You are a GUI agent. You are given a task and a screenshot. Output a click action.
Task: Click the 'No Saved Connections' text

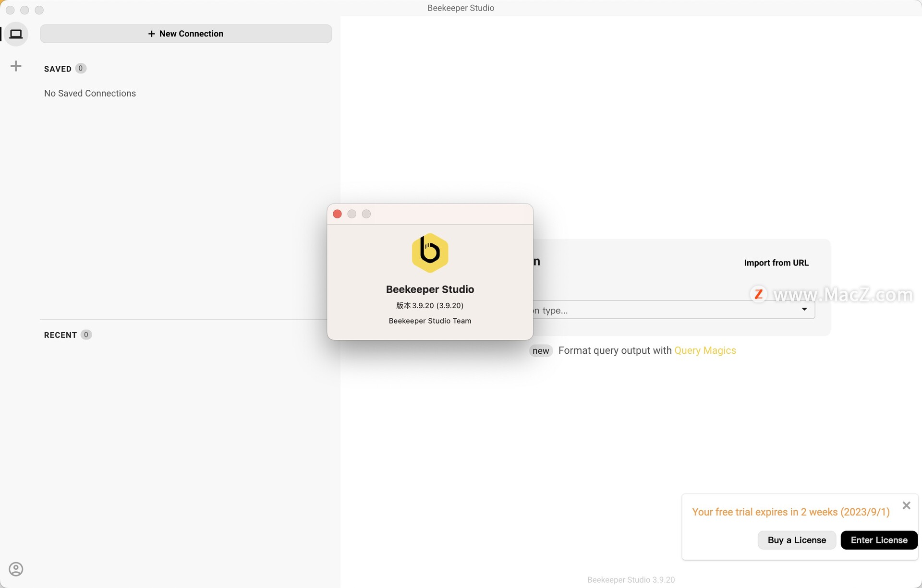click(90, 93)
